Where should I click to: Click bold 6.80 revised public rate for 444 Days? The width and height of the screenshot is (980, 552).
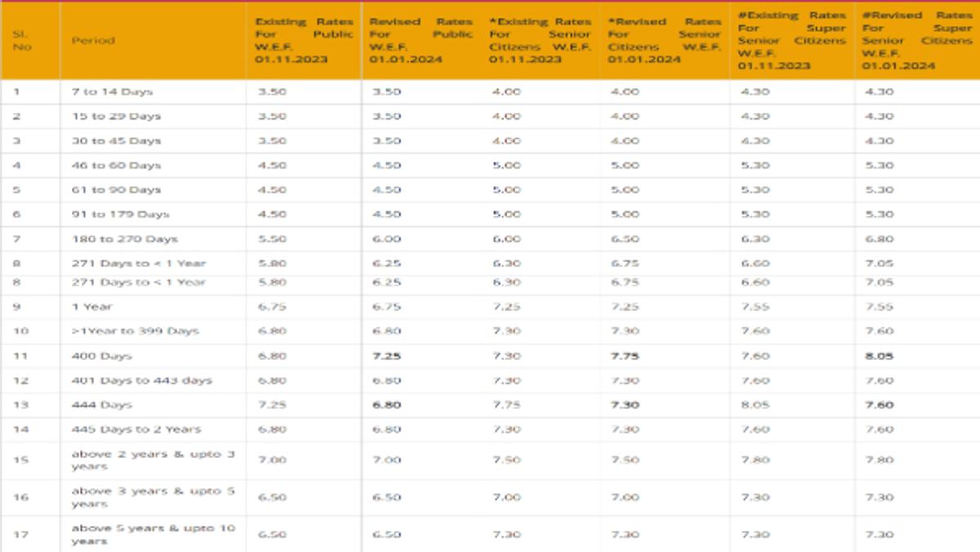pos(387,405)
